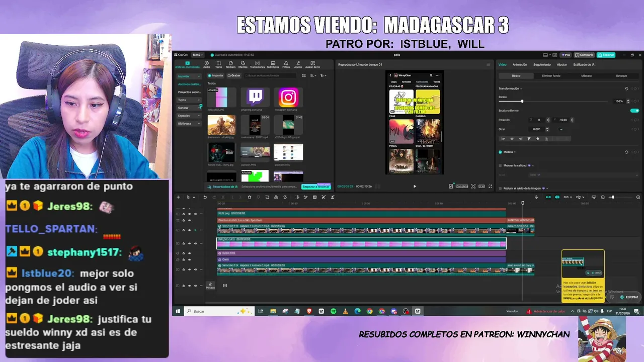Expand the Importar sidebar section
Screen dimensions: 644x362
pos(189,76)
